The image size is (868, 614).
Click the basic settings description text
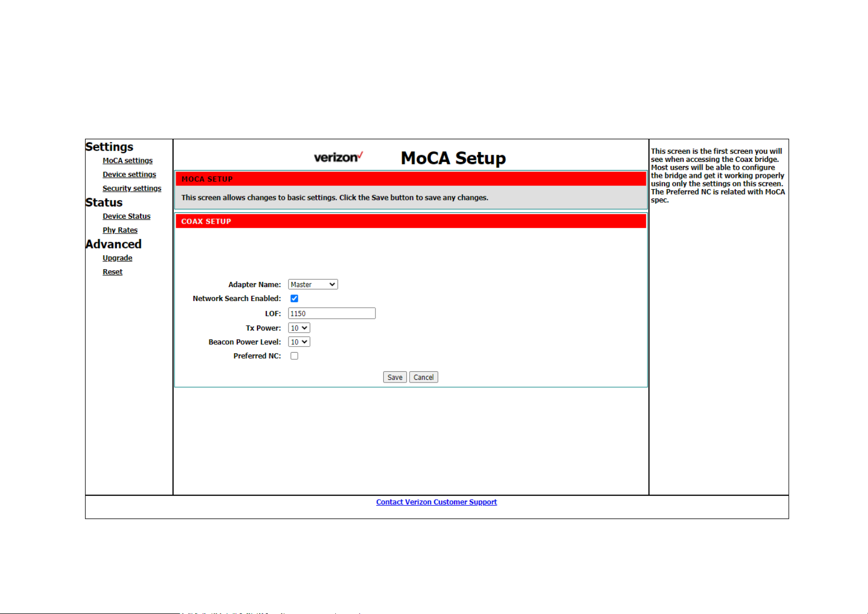[x=335, y=197]
